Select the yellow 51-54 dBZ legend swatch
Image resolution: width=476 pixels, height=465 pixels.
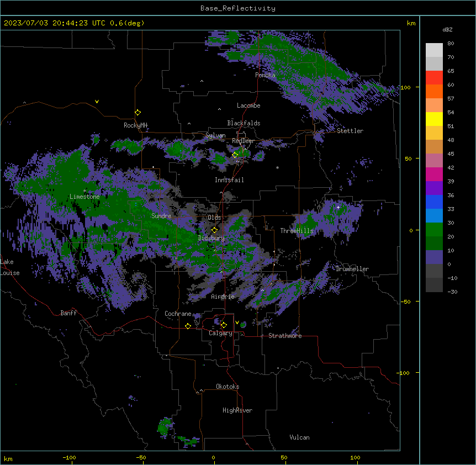(x=434, y=119)
